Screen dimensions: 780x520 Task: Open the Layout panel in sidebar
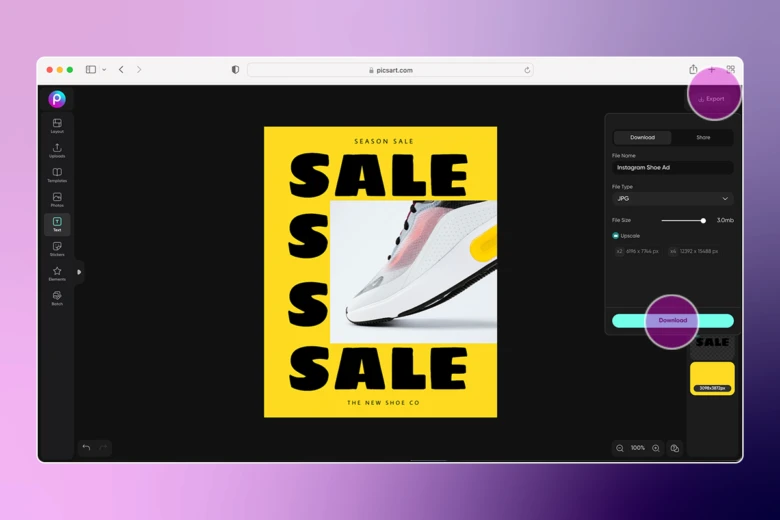click(57, 126)
